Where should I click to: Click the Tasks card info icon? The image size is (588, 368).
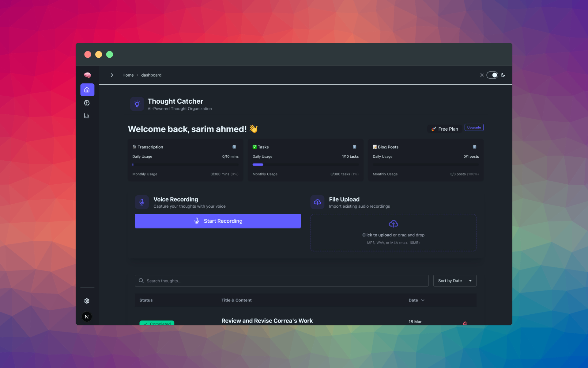point(354,147)
